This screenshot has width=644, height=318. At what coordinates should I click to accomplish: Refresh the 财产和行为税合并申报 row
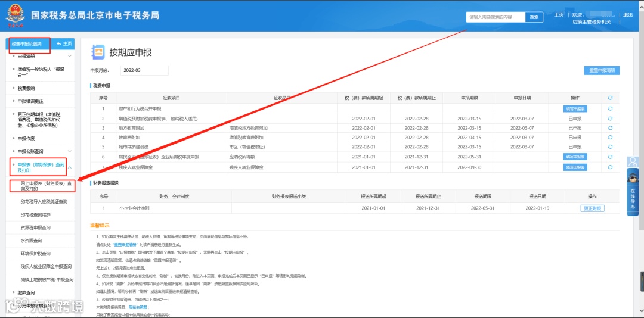pos(611,109)
